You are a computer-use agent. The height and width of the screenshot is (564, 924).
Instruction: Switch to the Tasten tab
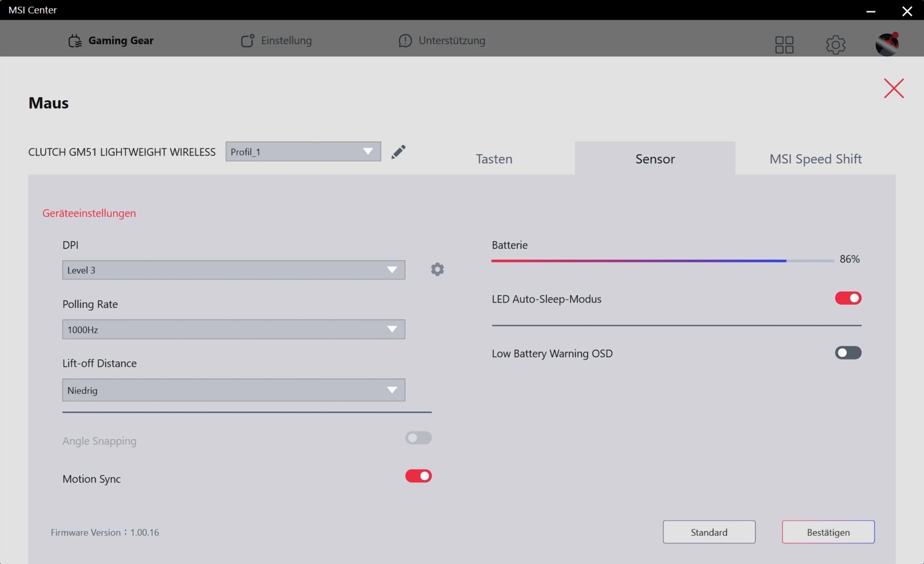click(x=494, y=158)
